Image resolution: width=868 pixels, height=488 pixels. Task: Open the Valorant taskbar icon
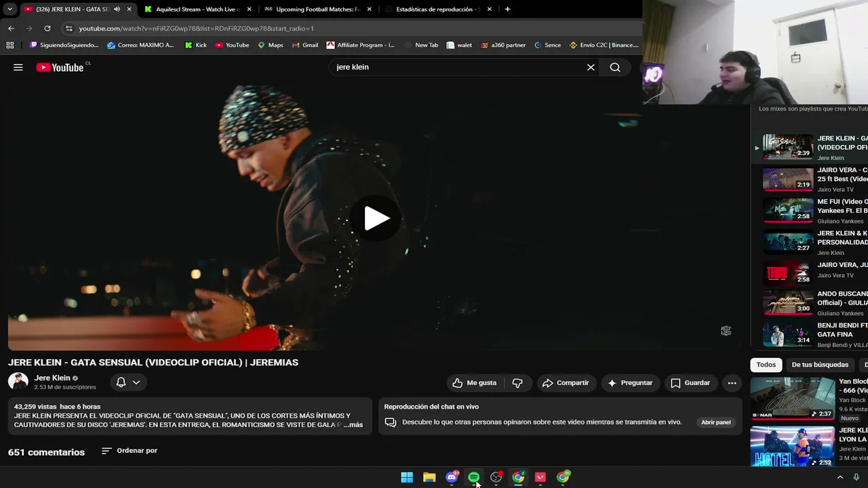540,477
